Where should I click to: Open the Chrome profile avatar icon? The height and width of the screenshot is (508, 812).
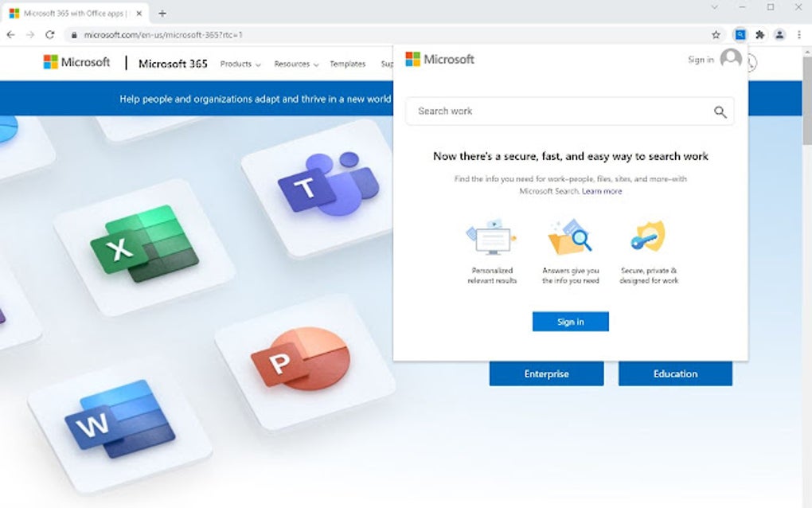click(x=779, y=35)
